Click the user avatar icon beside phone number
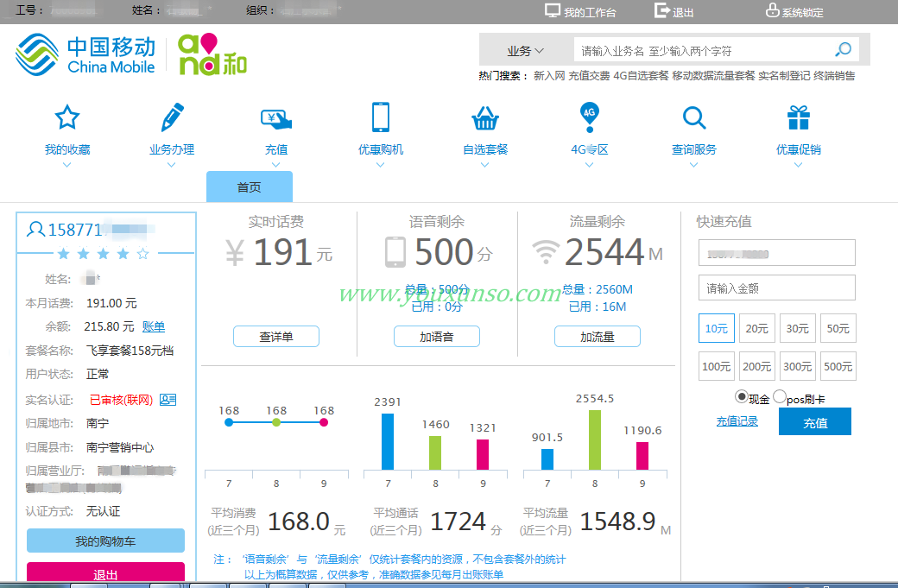 pos(35,229)
